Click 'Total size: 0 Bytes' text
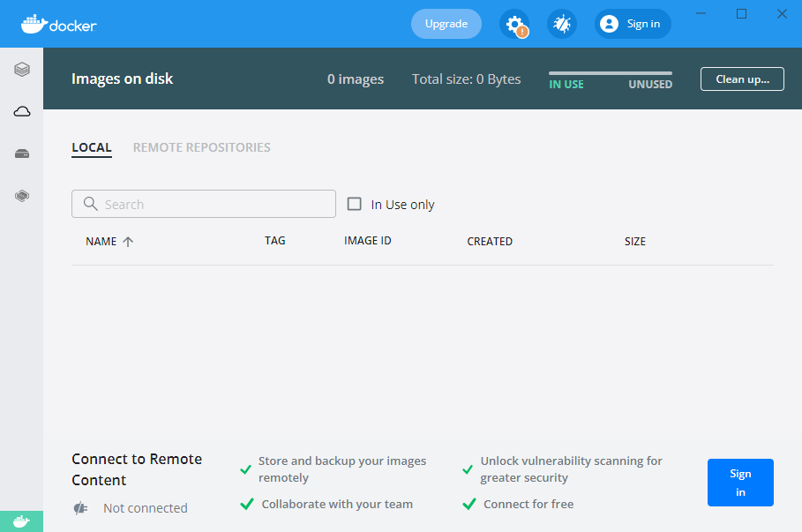The width and height of the screenshot is (802, 532). click(x=467, y=79)
